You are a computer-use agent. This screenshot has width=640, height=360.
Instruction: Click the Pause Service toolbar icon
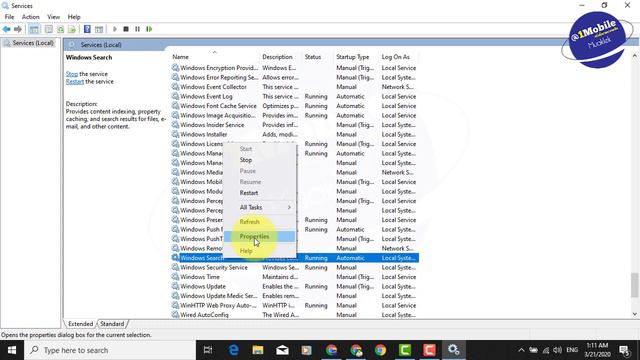coord(138,29)
